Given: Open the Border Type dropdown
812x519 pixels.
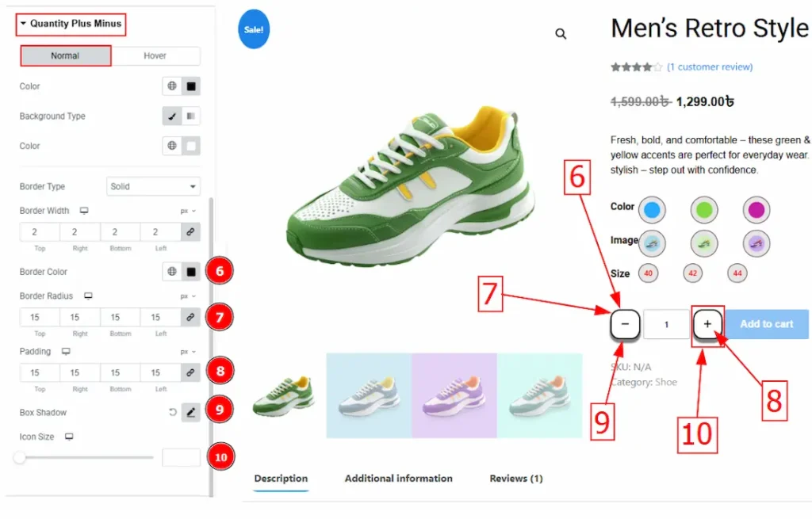Looking at the screenshot, I should (x=153, y=186).
